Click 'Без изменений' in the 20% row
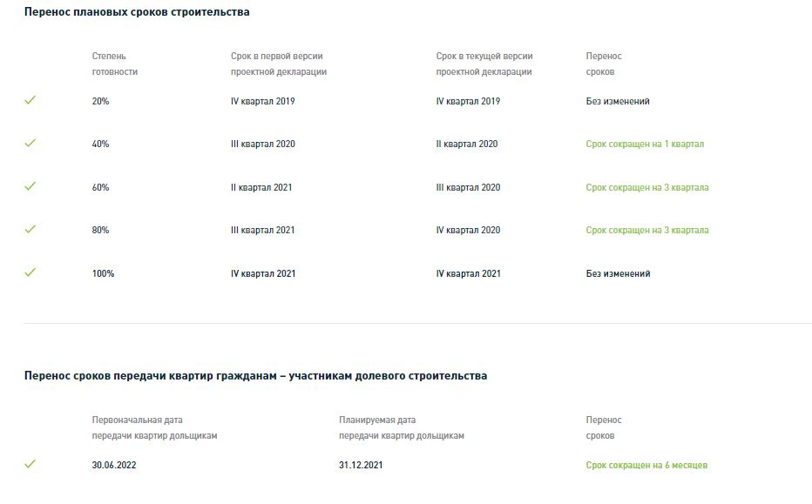Screen dimensions: 812x504 click(x=618, y=101)
